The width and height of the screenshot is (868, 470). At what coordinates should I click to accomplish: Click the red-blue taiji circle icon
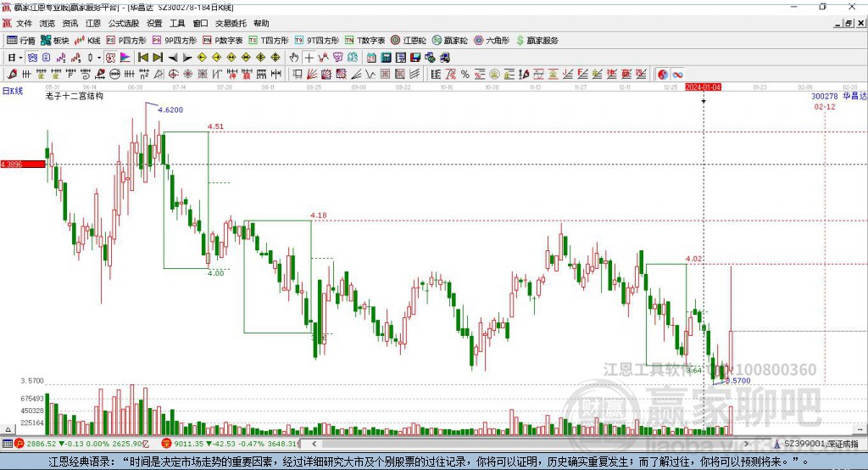(663, 75)
